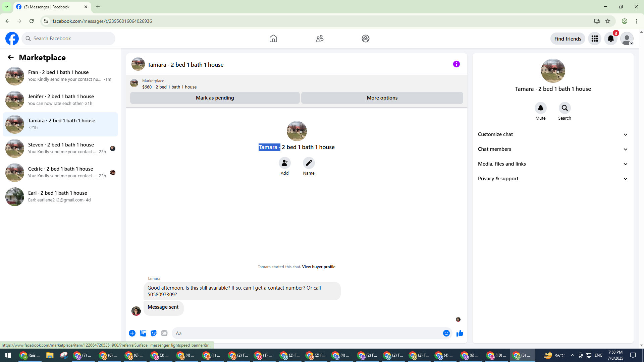Open the emoji picker in message box

pyautogui.click(x=446, y=333)
